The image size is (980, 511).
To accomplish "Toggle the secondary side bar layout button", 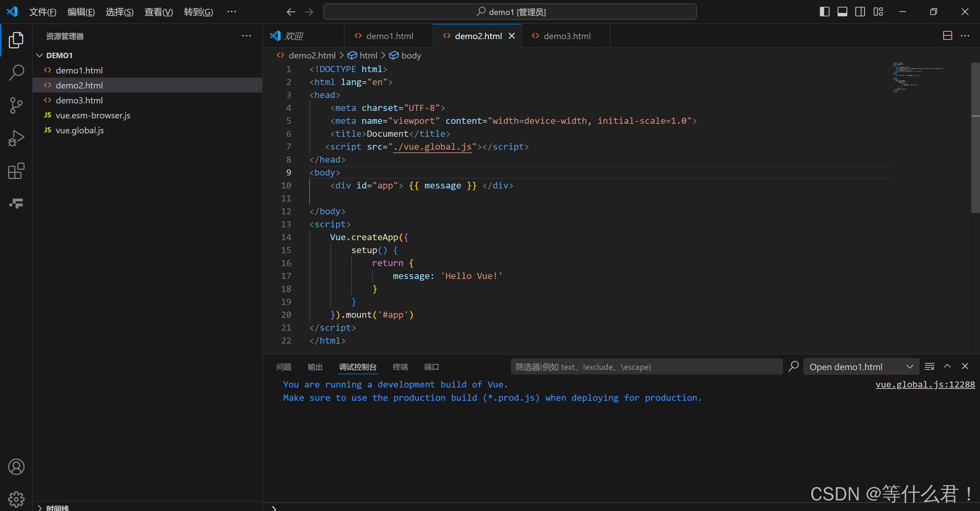I will point(860,12).
